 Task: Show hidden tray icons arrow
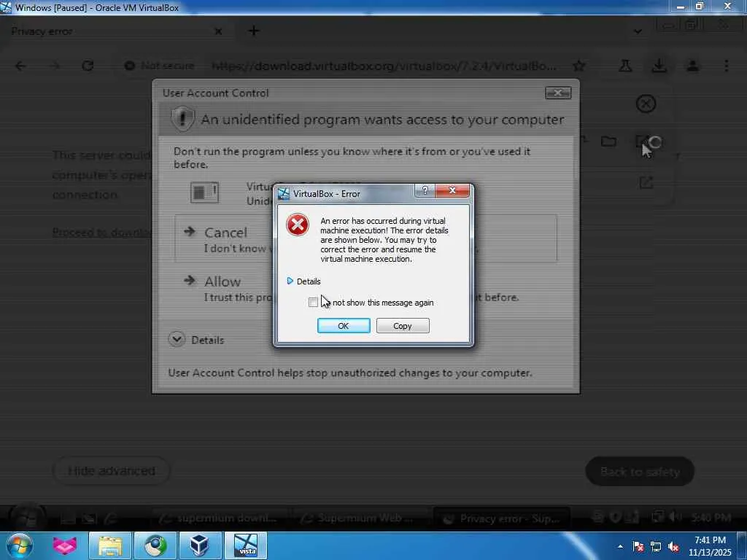pyautogui.click(x=620, y=546)
